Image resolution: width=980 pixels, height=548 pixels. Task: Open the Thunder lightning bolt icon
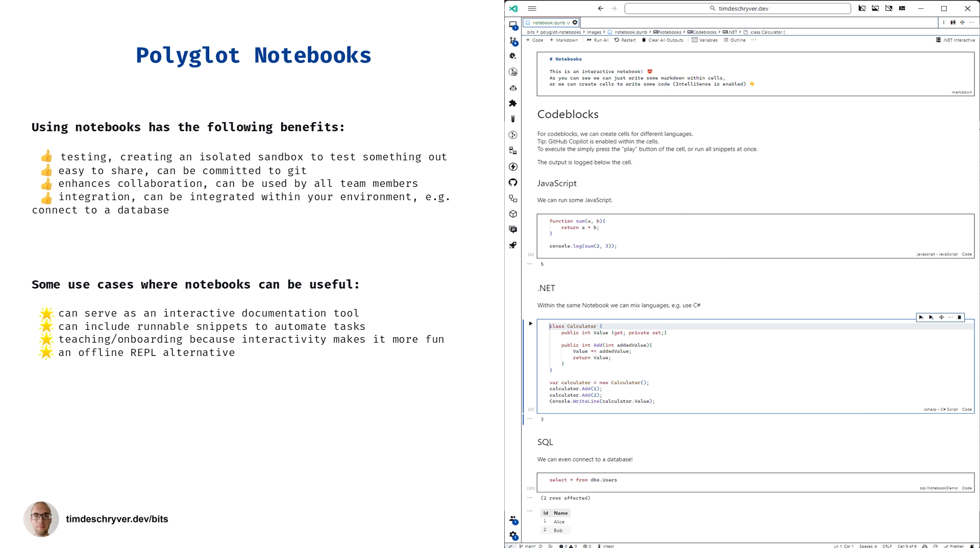(513, 166)
